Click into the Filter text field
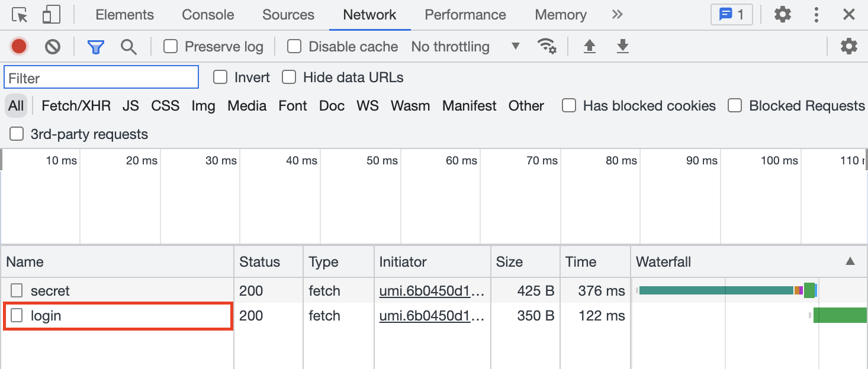Viewport: 868px width, 369px height. [101, 77]
